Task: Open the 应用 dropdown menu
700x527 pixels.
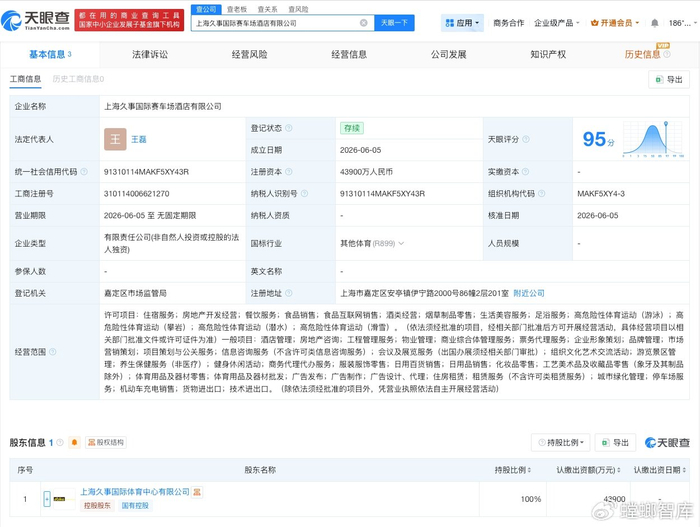Action: click(462, 23)
